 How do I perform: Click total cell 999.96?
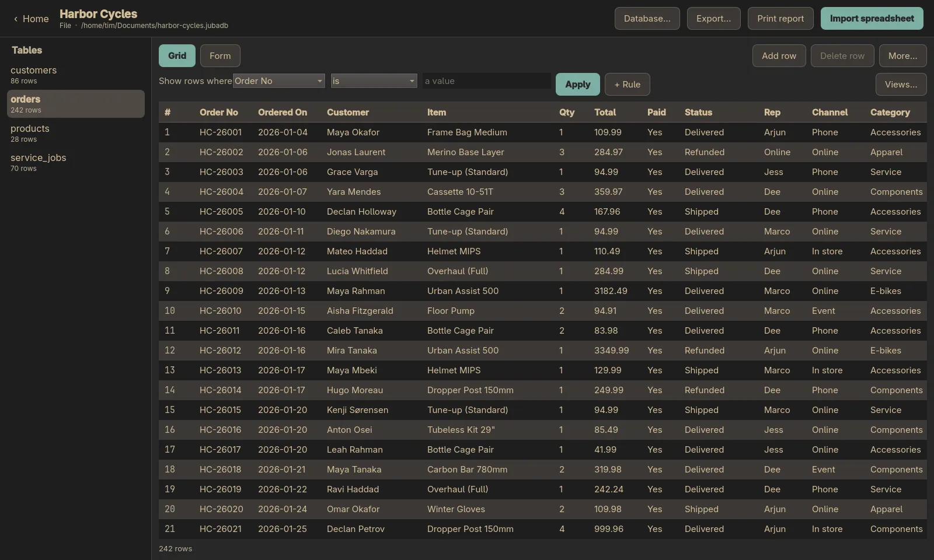[x=609, y=529]
